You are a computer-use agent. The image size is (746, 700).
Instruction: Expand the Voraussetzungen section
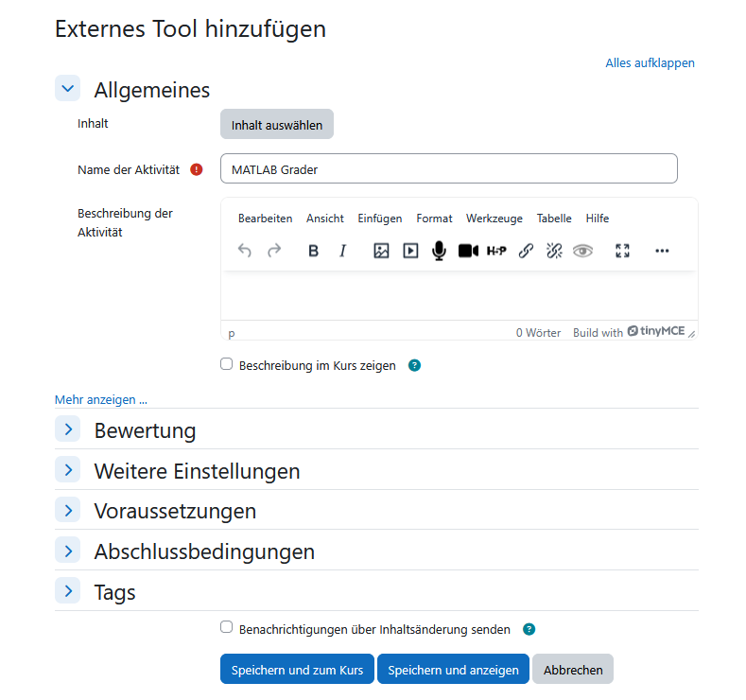67,510
